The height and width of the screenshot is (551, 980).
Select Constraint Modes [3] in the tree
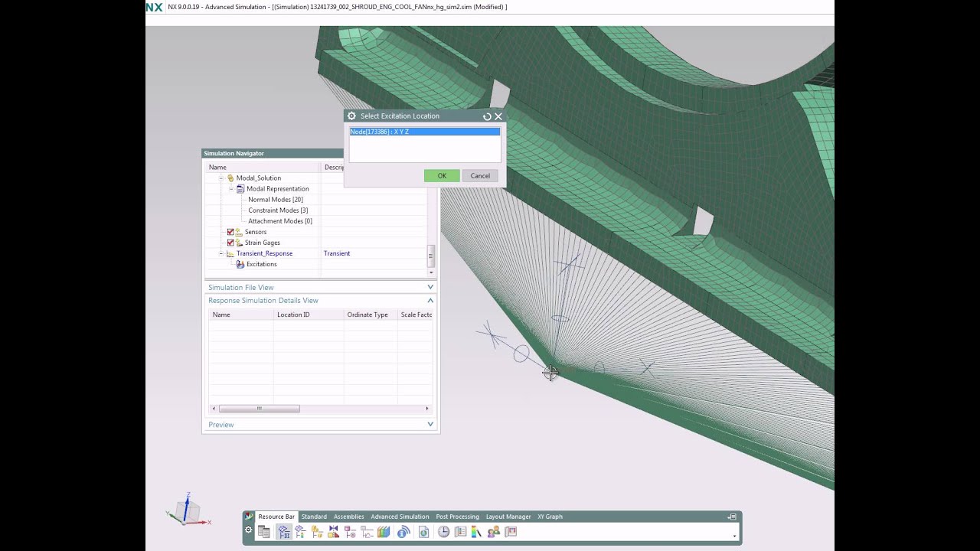click(278, 210)
